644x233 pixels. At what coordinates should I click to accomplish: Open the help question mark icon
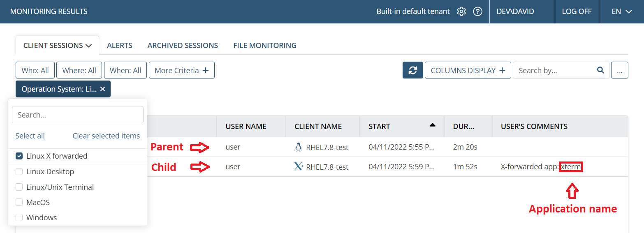tap(477, 12)
